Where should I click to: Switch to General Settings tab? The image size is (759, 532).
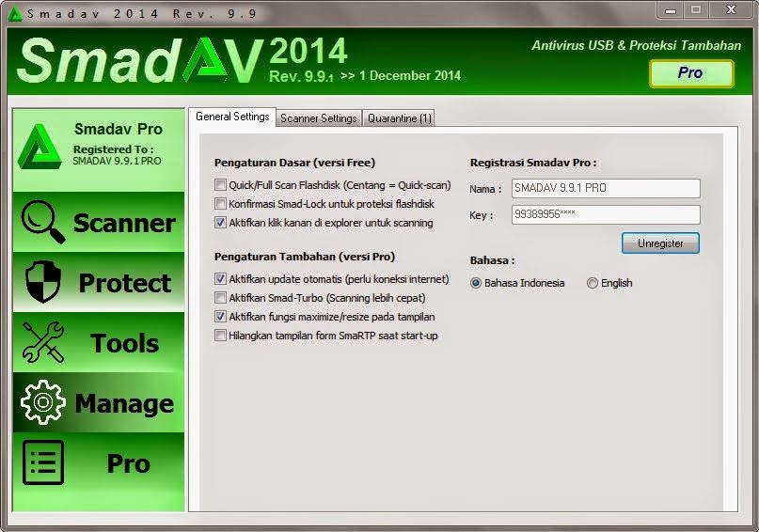(x=232, y=117)
